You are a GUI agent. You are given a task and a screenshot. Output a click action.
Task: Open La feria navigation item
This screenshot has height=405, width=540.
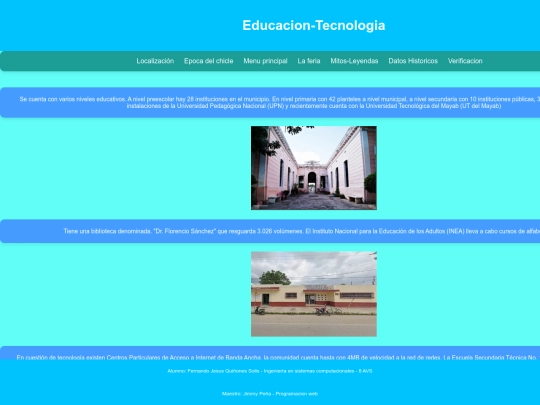[309, 61]
